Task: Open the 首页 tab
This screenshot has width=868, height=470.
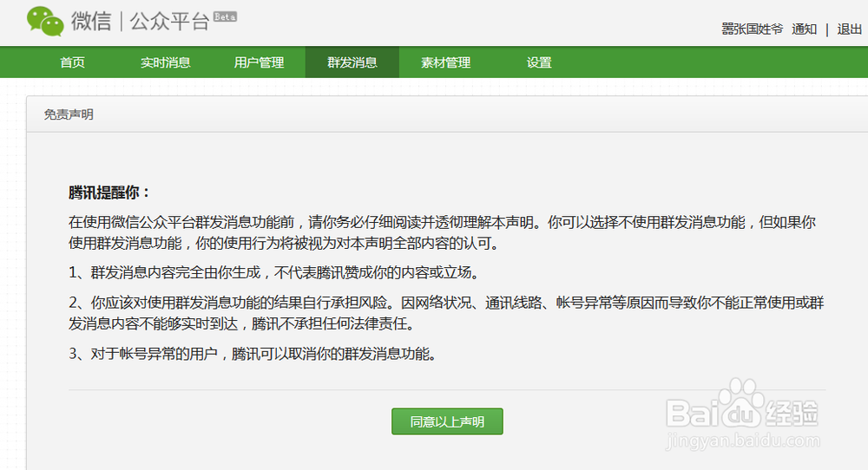Action: [x=73, y=62]
